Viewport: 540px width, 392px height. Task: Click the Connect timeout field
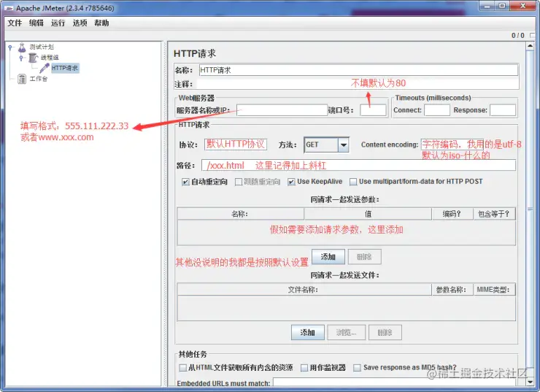click(x=437, y=110)
